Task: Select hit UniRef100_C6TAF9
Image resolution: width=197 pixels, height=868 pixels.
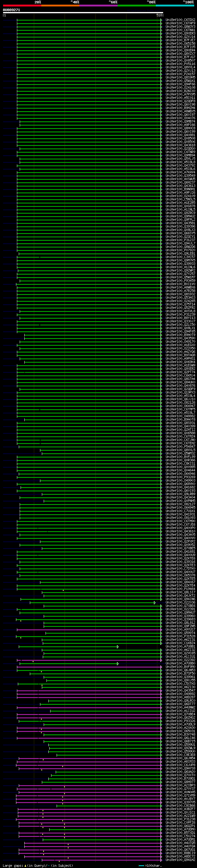Action: (180, 23)
